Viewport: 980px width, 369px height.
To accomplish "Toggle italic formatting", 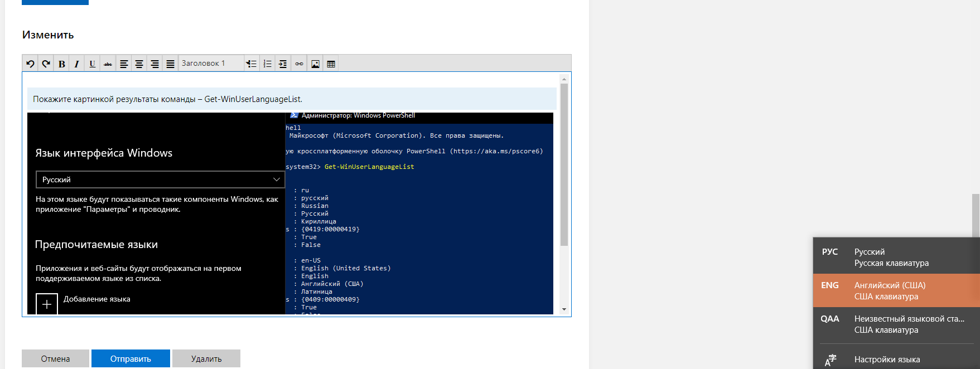I will pyautogui.click(x=77, y=64).
